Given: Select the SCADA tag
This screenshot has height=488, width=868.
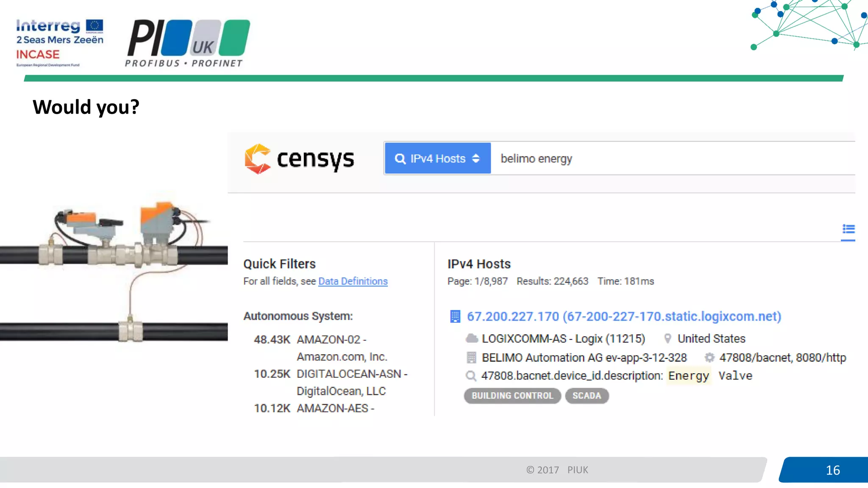Looking at the screenshot, I should pyautogui.click(x=587, y=396).
